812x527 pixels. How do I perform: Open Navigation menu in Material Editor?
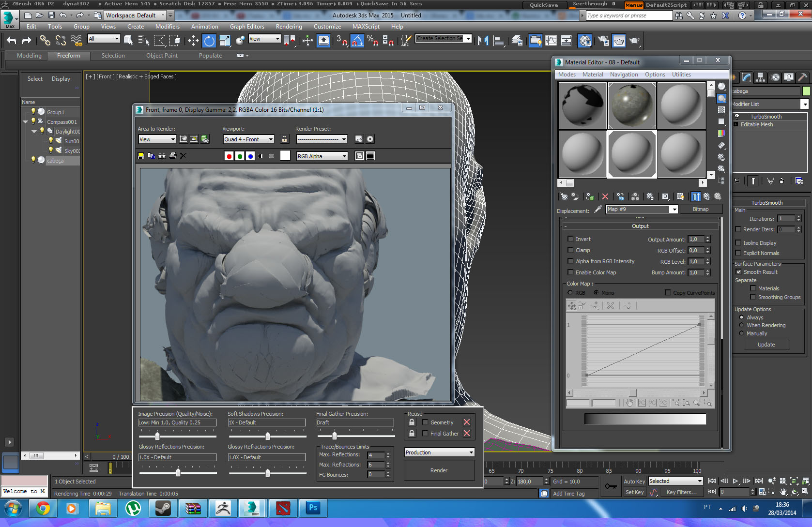coord(624,75)
